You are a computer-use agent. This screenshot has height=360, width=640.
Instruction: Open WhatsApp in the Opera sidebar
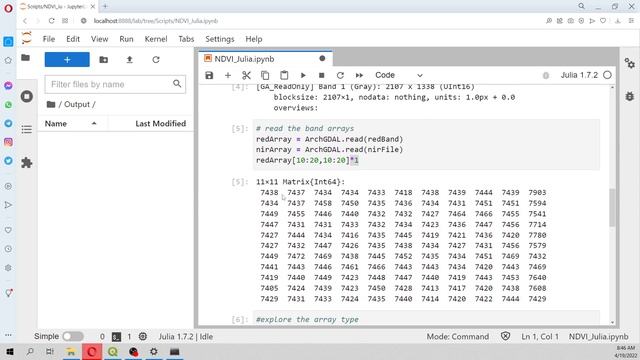(x=8, y=104)
